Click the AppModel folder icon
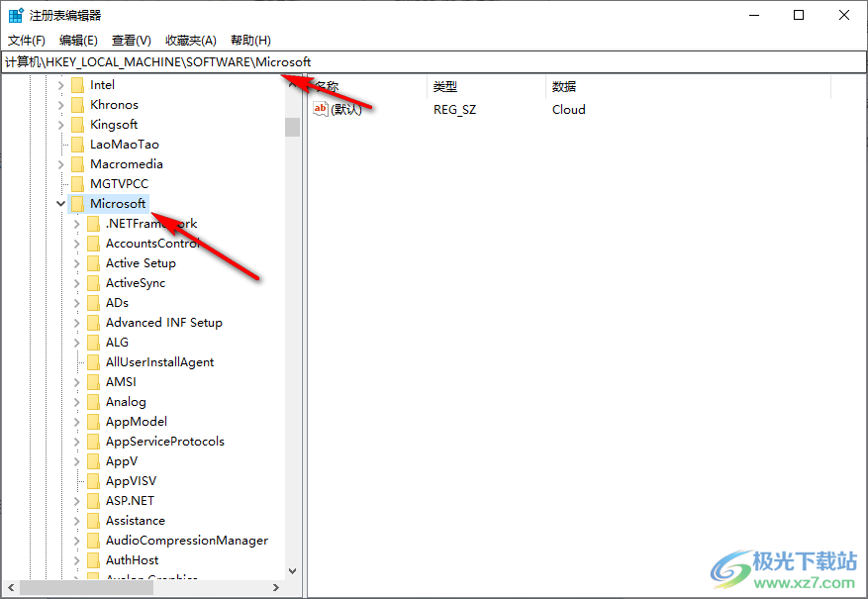This screenshot has height=599, width=868. point(94,422)
